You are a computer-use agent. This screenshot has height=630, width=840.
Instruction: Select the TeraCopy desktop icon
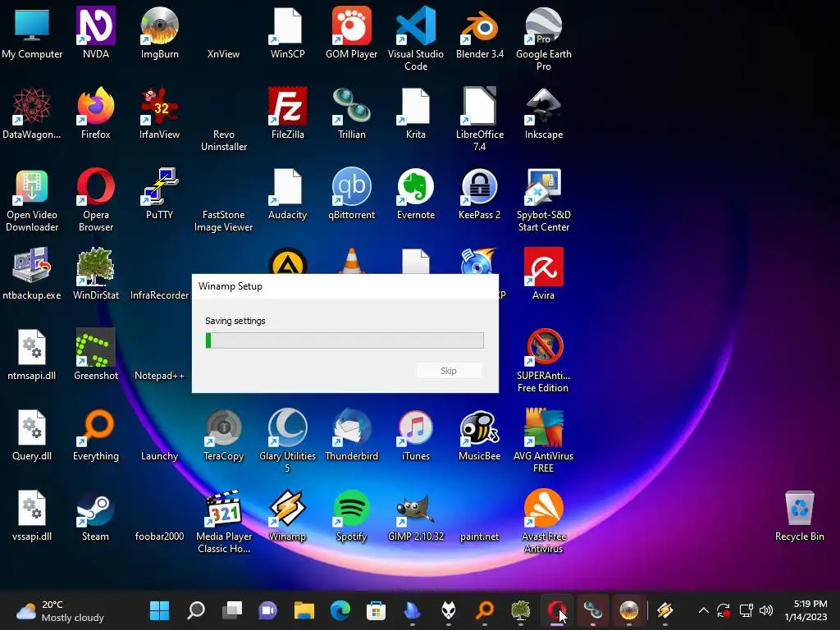click(x=223, y=427)
